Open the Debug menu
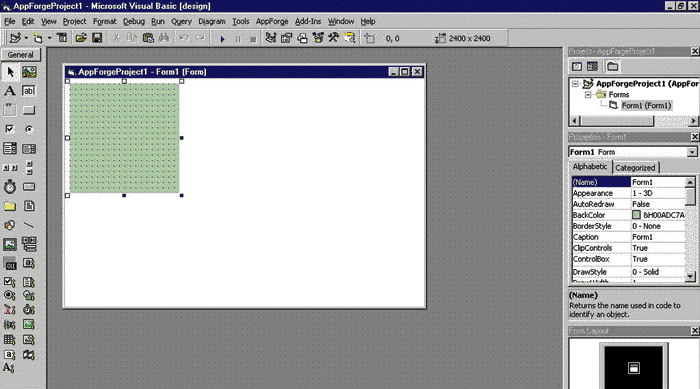 [133, 21]
